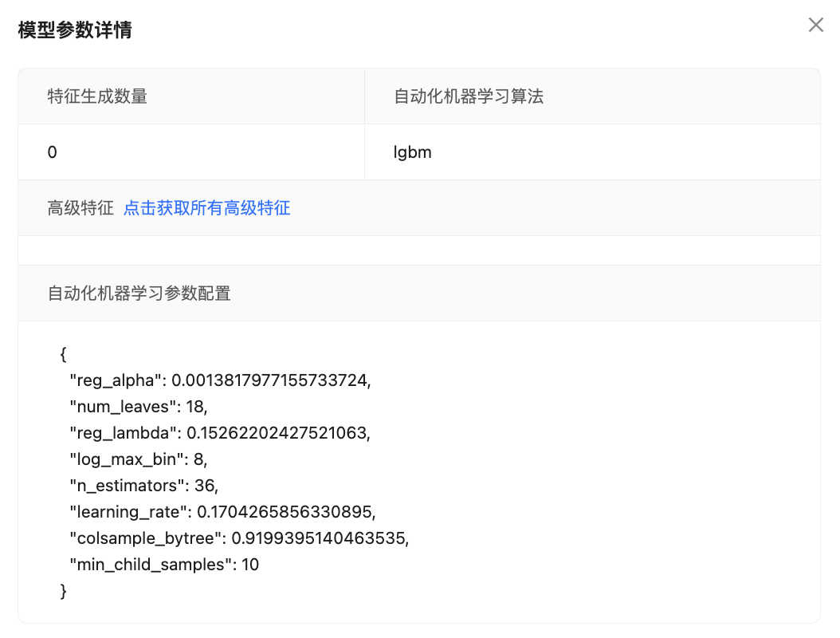Click the colsample_bytree parameter line
This screenshot has width=840, height=638.
239,538
